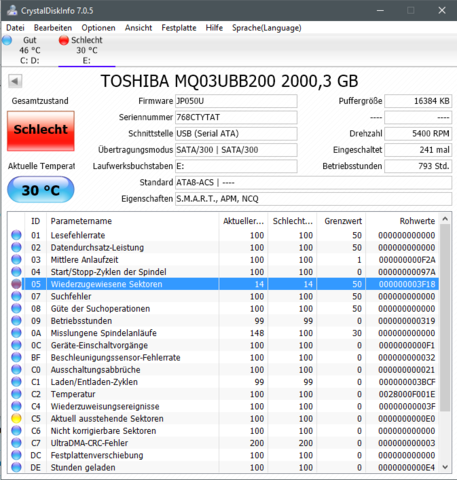Screen dimensions: 457x480
Task: Click the Seriennummer field
Action: tap(236, 117)
